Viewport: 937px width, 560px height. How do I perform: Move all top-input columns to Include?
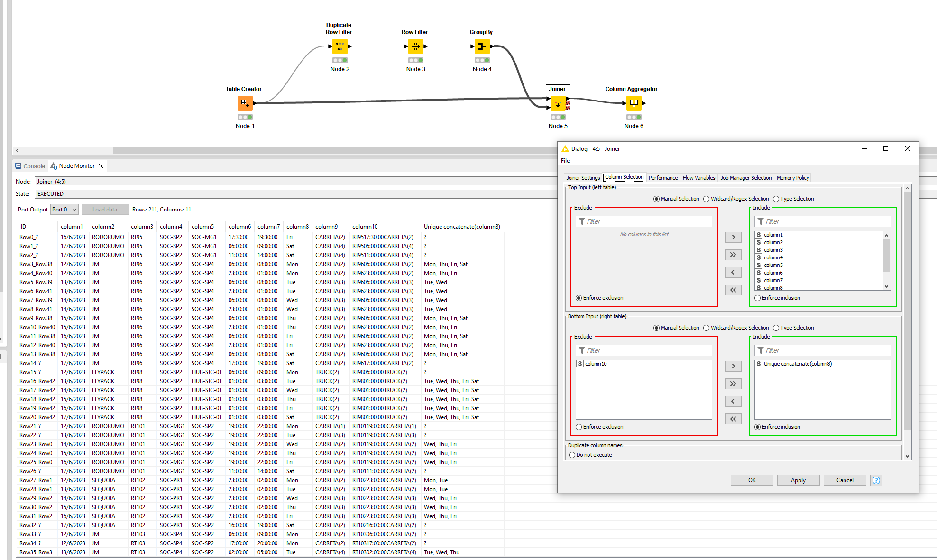[733, 255]
